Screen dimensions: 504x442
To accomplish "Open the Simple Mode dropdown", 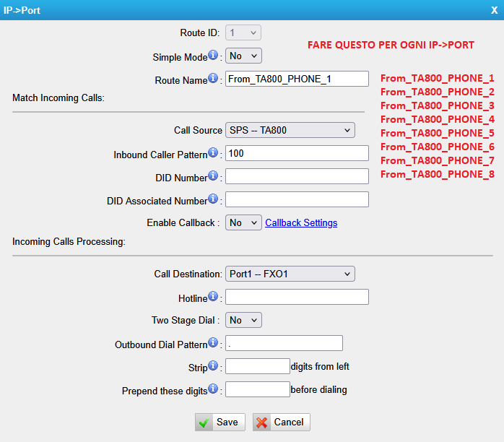I will point(243,56).
